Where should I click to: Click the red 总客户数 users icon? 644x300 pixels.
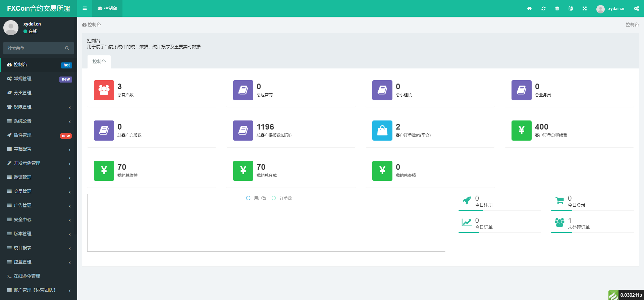pyautogui.click(x=104, y=90)
